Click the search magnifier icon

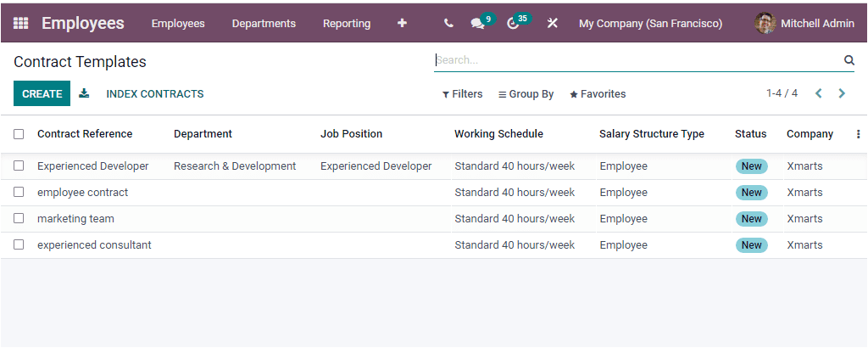click(849, 60)
